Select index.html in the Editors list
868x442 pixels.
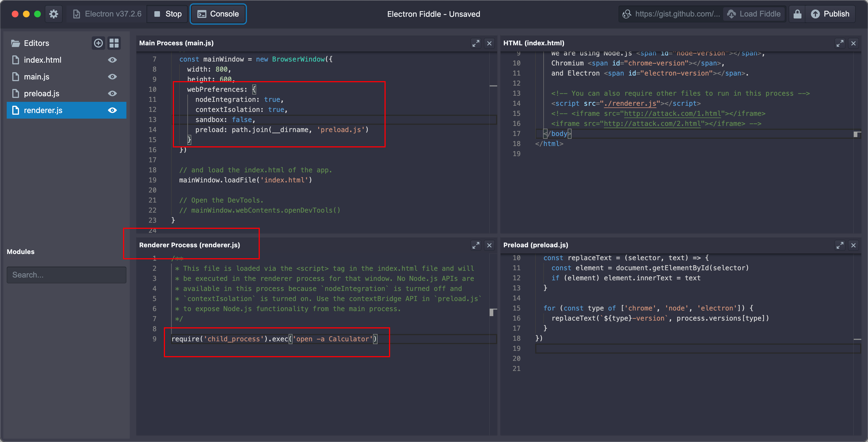66,60
